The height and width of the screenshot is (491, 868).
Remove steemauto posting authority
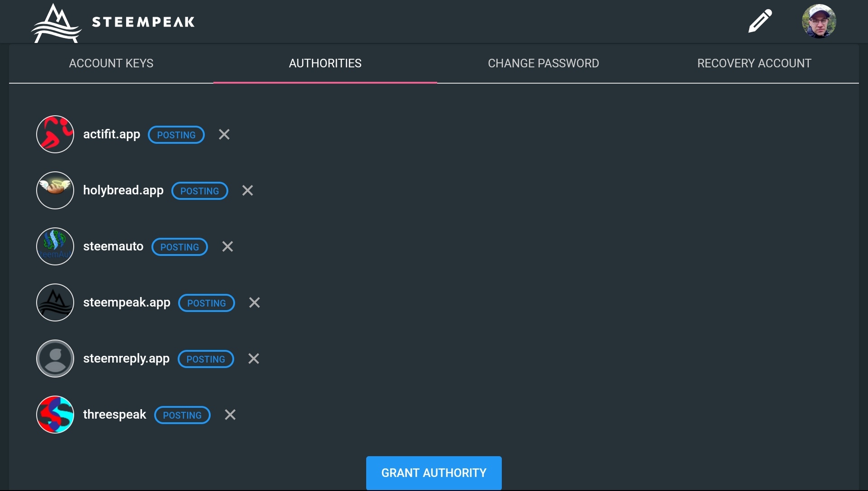coord(227,246)
